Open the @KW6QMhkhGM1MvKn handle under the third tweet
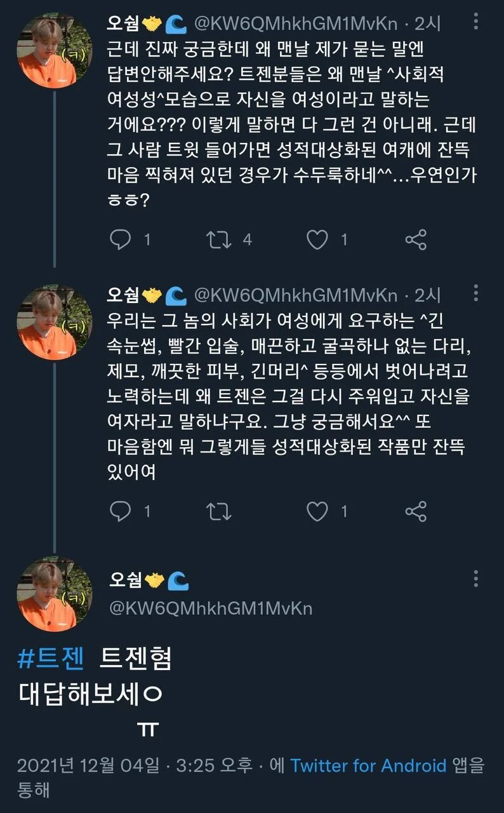 click(211, 608)
